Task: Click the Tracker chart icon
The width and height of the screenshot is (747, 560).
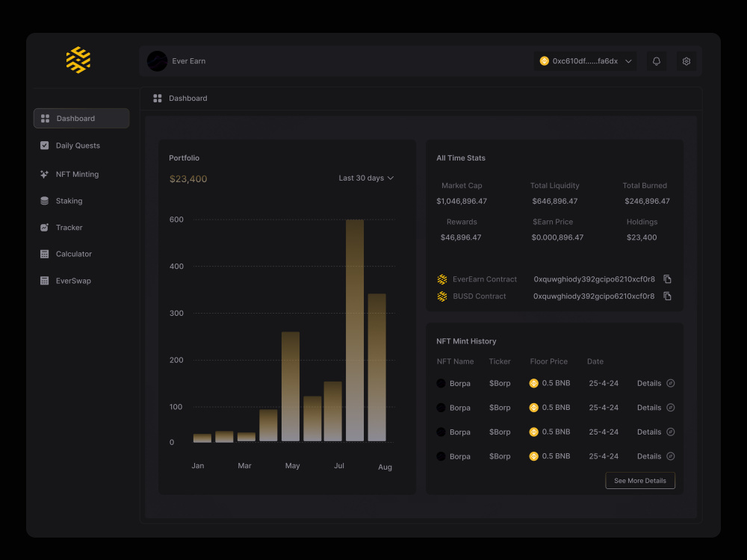Action: [x=44, y=228]
